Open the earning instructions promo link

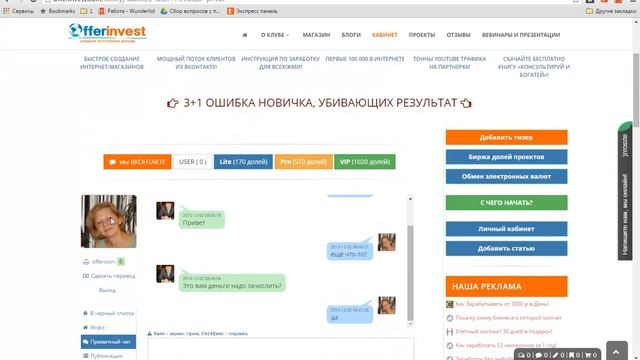point(281,63)
